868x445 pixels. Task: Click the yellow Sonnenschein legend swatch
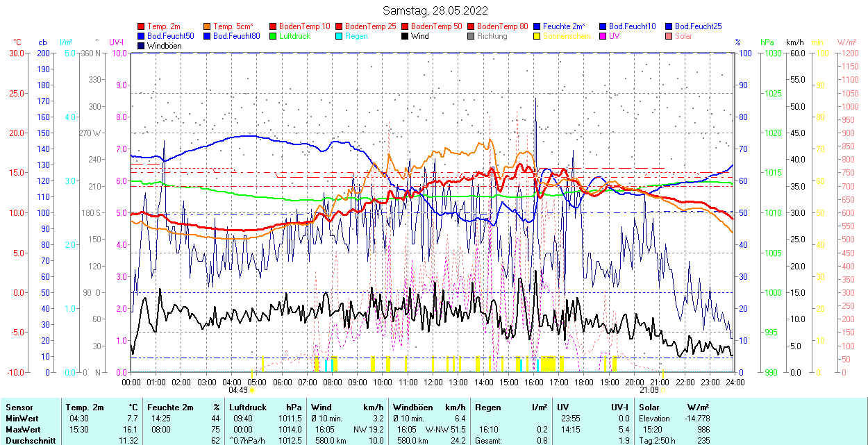point(537,36)
